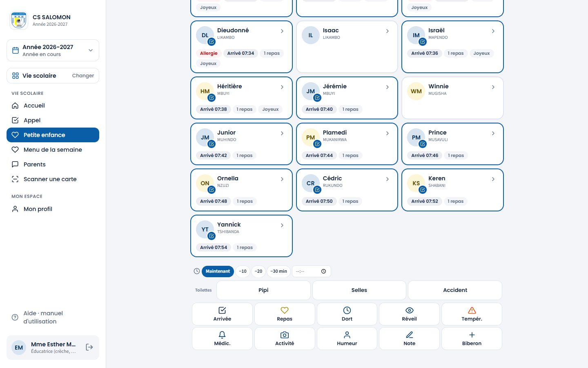The width and height of the screenshot is (588, 368).
Task: Open Israël Mapendo's details chevron
Action: (493, 31)
